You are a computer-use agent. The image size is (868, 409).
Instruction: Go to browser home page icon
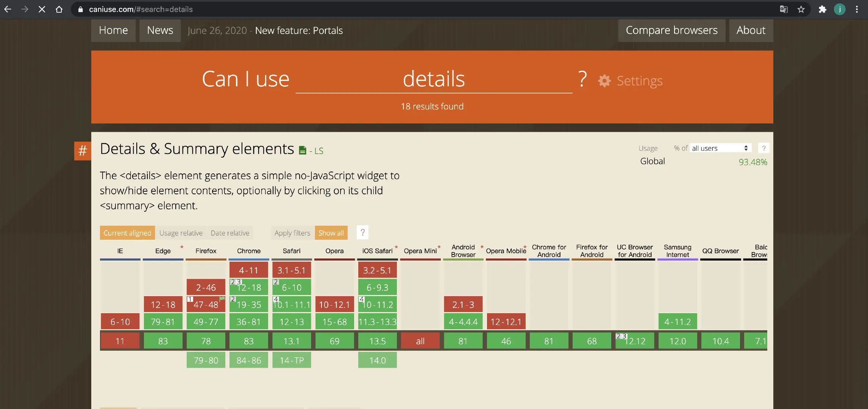tap(59, 9)
